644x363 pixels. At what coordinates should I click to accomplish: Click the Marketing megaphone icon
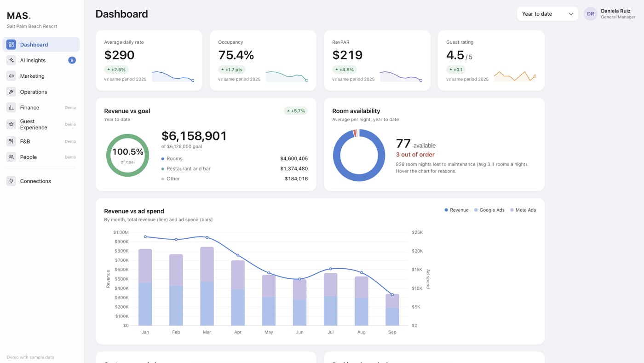(11, 76)
